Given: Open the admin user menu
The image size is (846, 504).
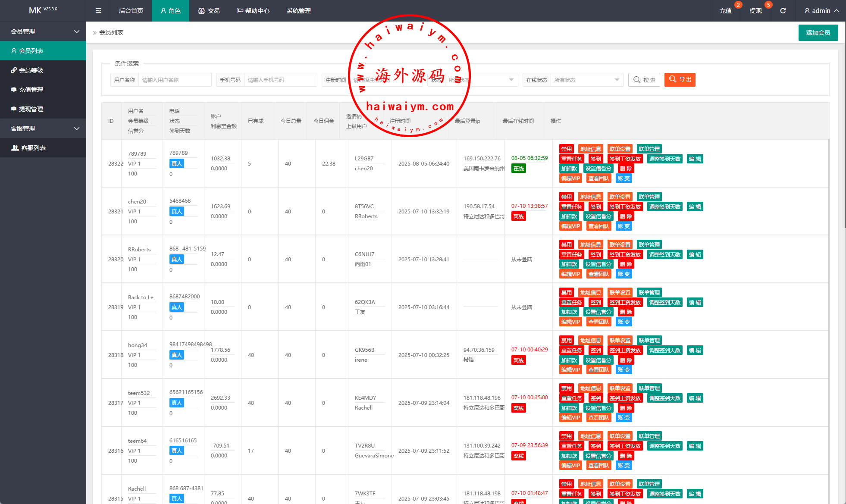Looking at the screenshot, I should [821, 11].
